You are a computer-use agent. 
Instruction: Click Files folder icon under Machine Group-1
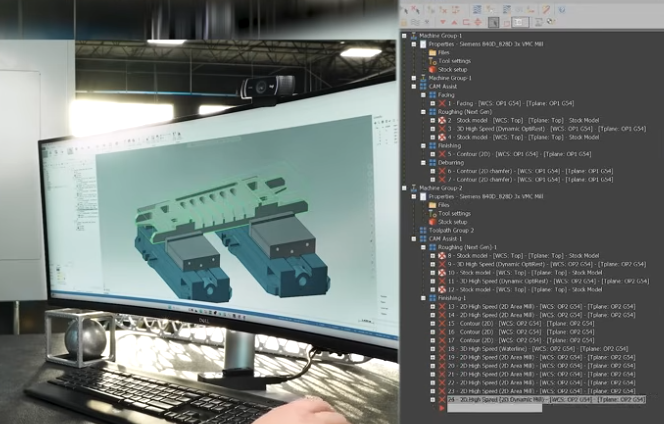click(432, 53)
